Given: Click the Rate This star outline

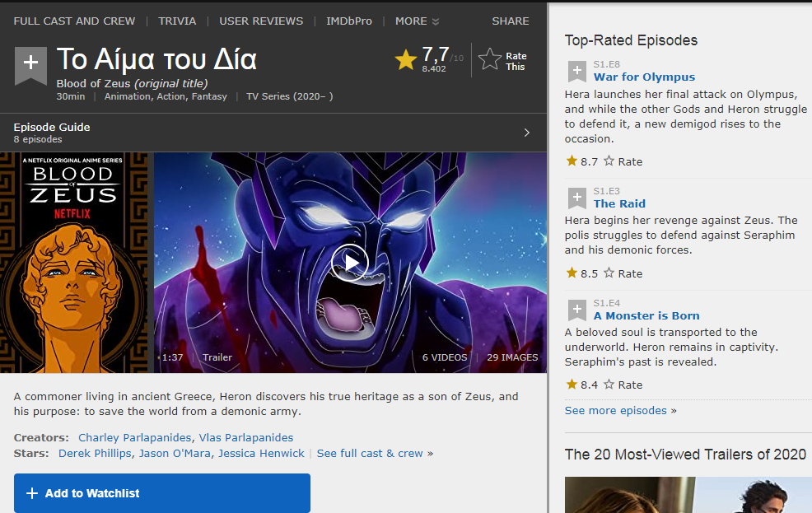Looking at the screenshot, I should tap(489, 59).
